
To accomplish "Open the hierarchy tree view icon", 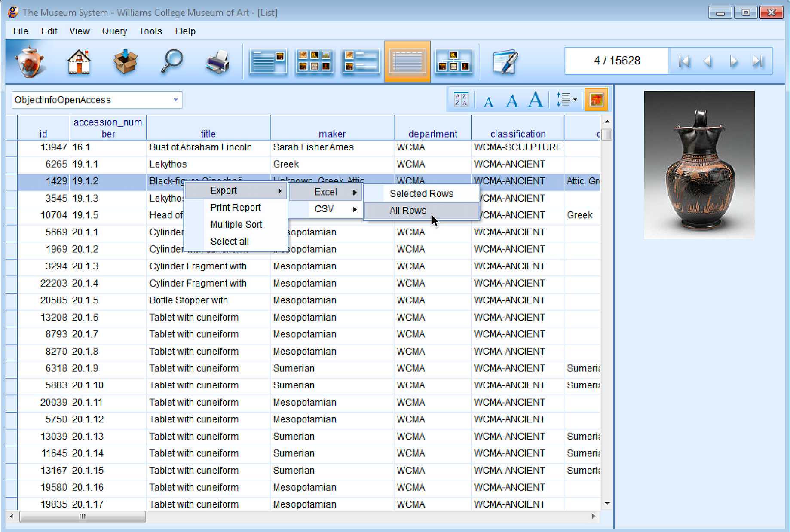I will pyautogui.click(x=454, y=61).
